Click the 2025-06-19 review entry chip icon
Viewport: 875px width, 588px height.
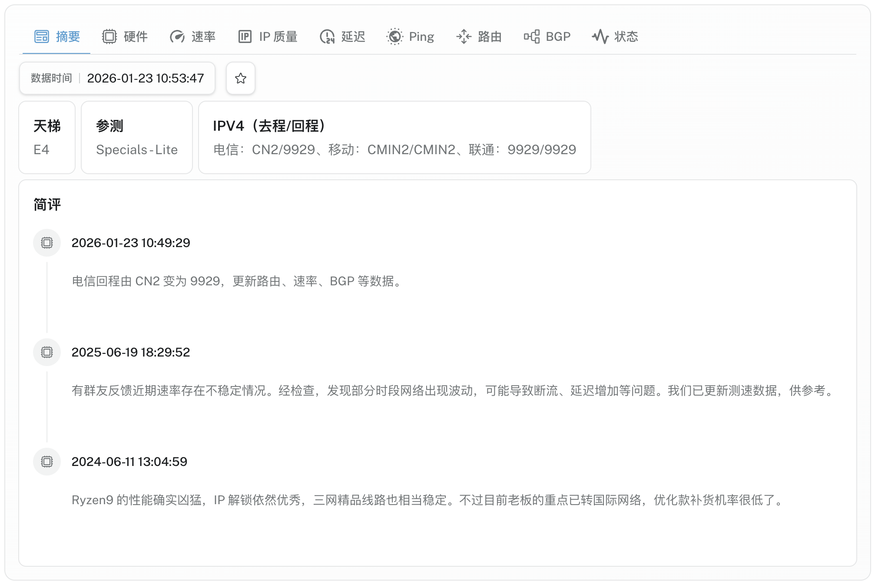(47, 352)
